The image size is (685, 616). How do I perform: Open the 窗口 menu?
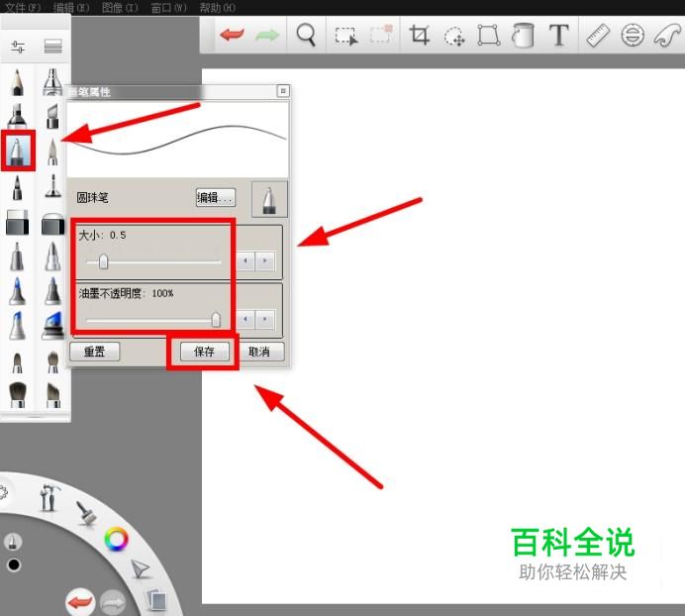[x=168, y=8]
